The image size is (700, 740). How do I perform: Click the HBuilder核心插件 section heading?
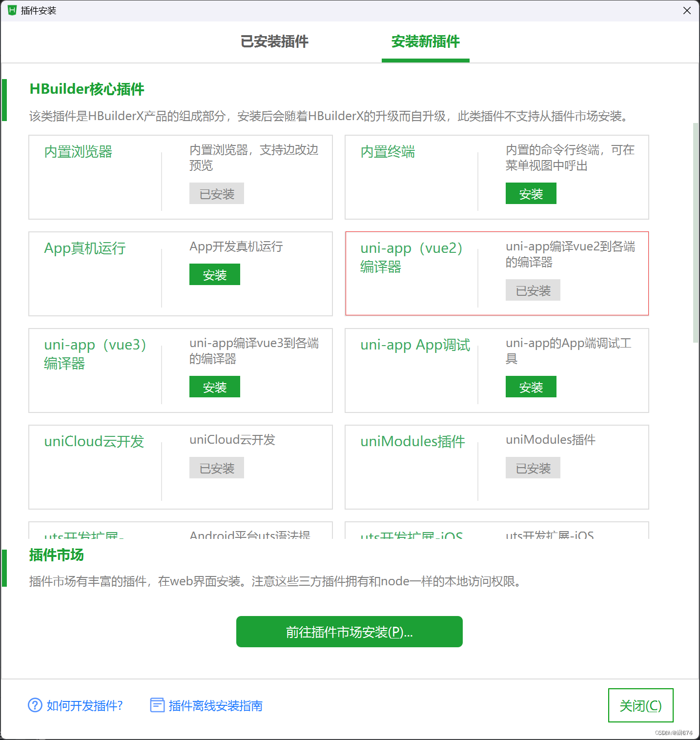[x=87, y=89]
